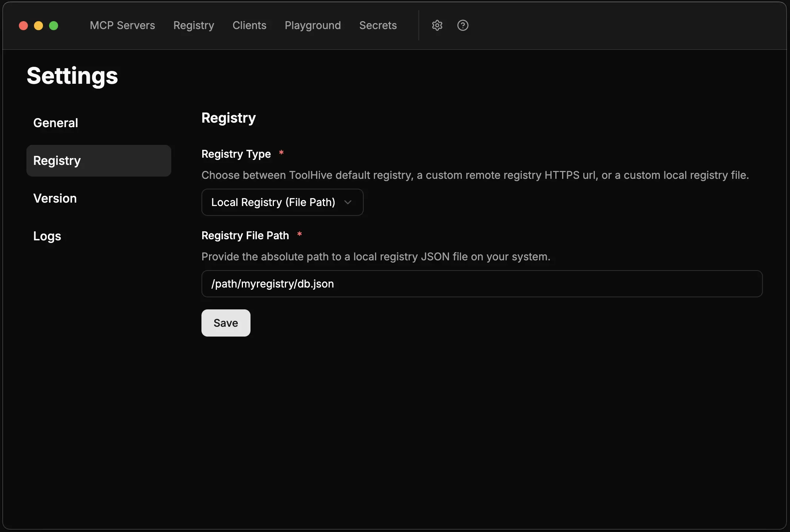The image size is (790, 532).
Task: Open the Playground section
Action: click(312, 25)
